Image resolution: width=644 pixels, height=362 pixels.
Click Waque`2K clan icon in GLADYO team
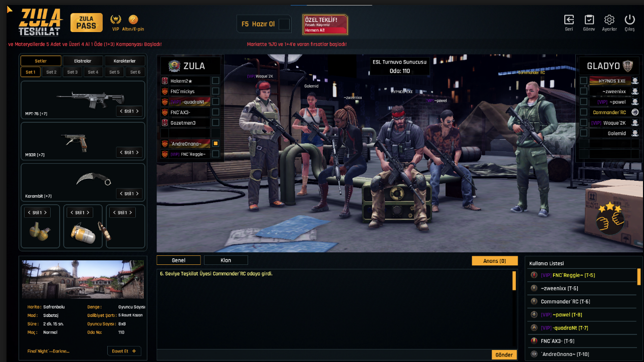point(635,123)
